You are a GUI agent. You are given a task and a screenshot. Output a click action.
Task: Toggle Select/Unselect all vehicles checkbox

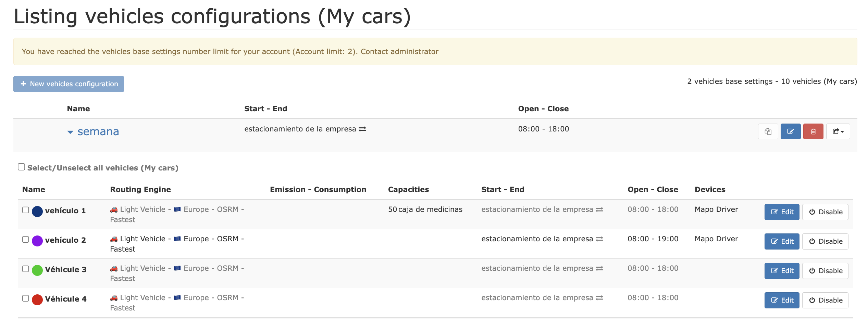22,167
